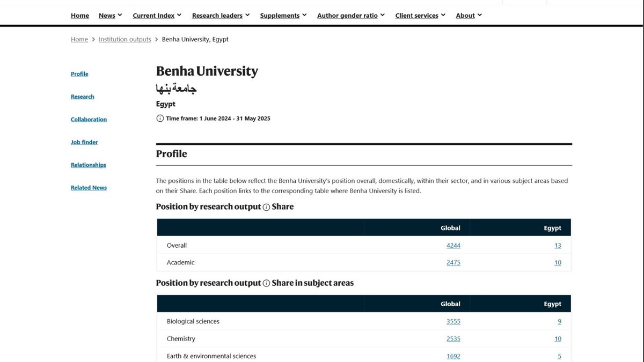
Task: Open the Current Index dropdown
Action: (157, 16)
